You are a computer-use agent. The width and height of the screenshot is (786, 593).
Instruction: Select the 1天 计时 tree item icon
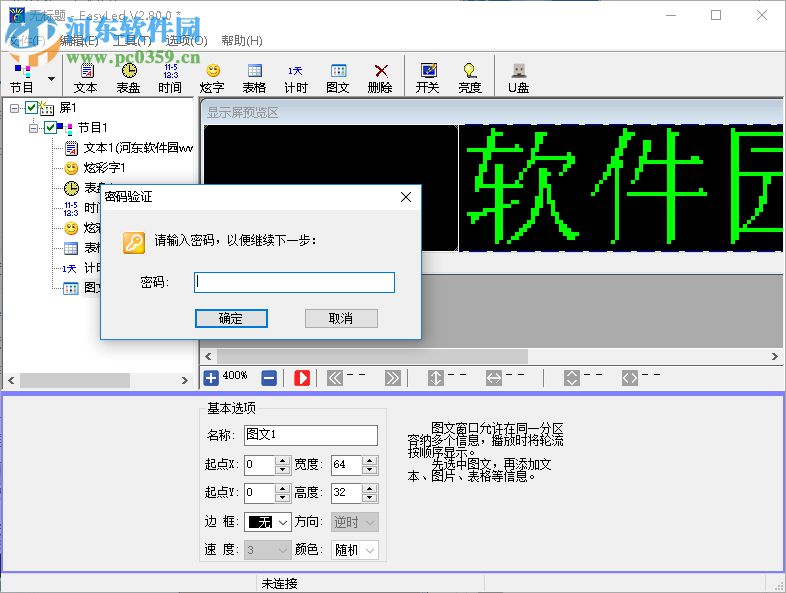[69, 269]
